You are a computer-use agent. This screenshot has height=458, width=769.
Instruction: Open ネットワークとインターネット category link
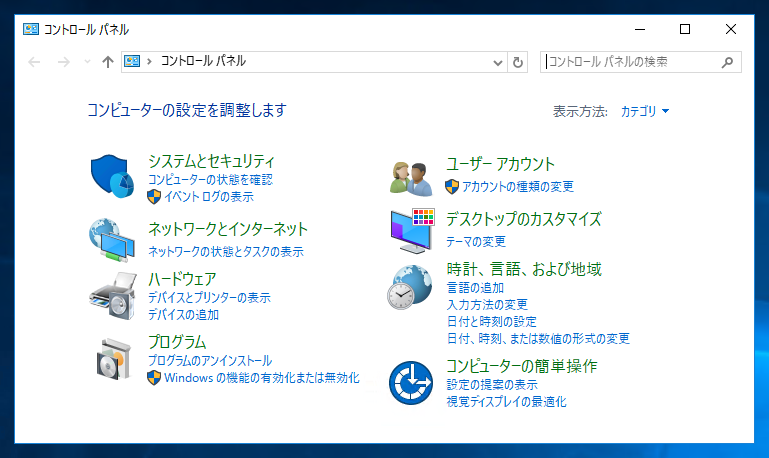[x=228, y=229]
